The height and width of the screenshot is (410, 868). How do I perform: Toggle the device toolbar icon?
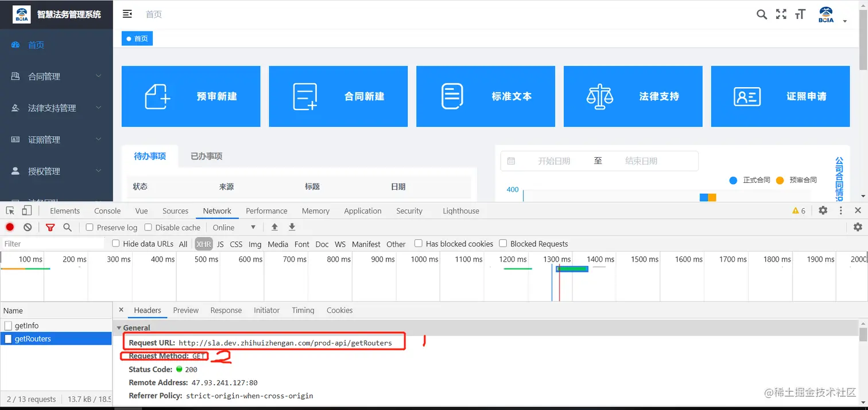tap(26, 210)
